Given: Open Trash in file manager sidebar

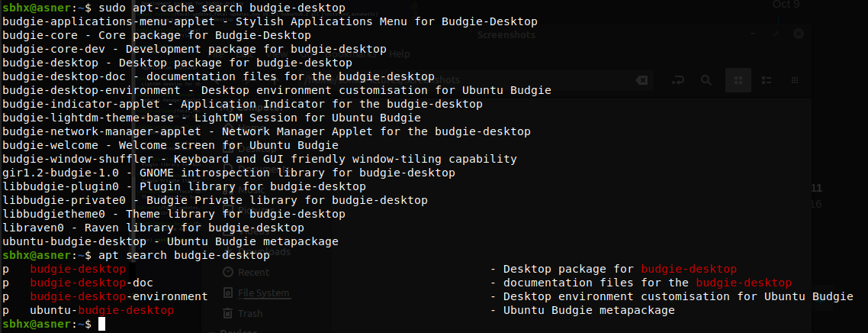Looking at the screenshot, I should (x=250, y=313).
